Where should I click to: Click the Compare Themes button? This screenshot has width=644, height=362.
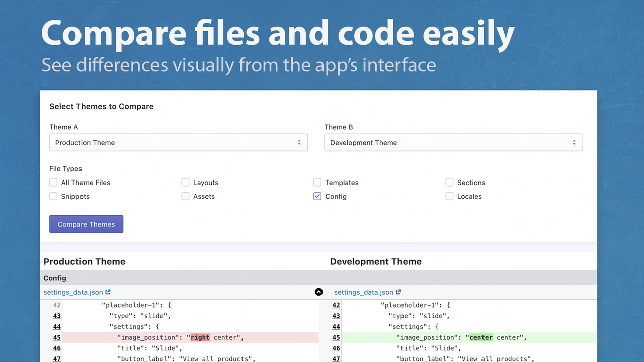pyautogui.click(x=86, y=224)
